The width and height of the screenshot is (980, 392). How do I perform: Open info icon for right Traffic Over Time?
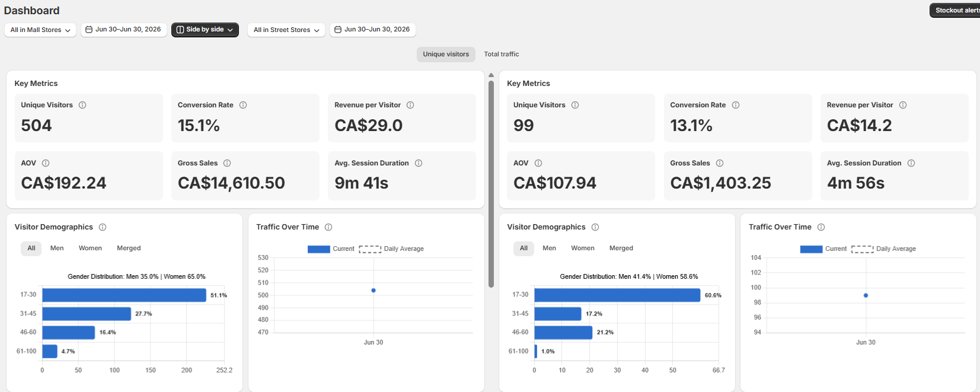(821, 227)
